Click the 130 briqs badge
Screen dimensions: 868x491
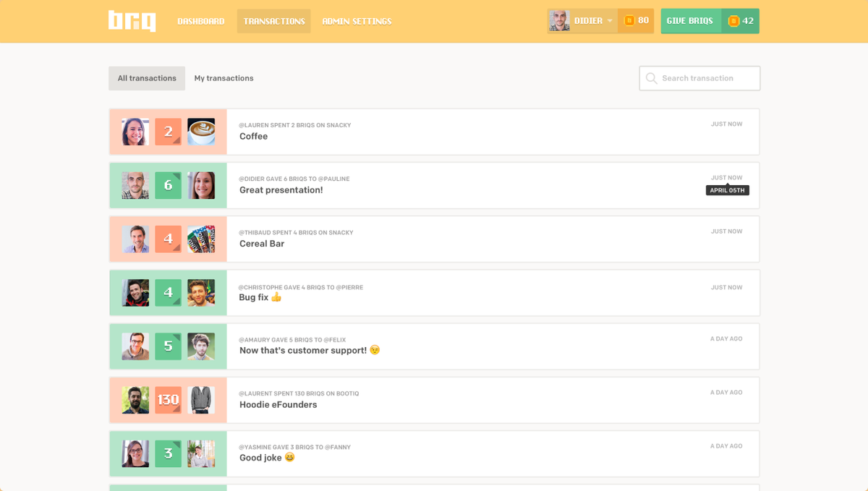coord(168,400)
